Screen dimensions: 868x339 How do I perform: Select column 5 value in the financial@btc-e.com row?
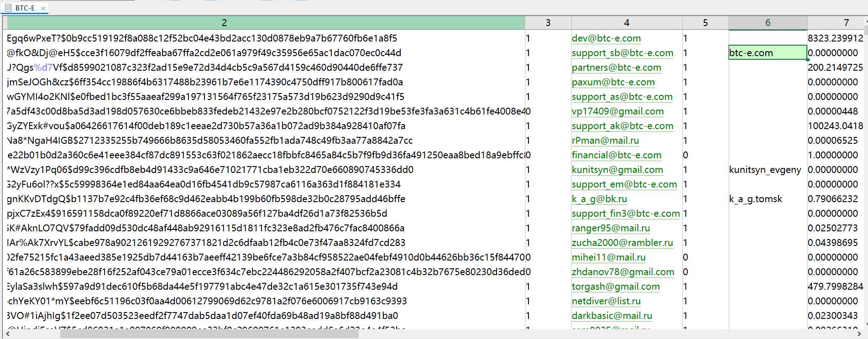coord(705,155)
